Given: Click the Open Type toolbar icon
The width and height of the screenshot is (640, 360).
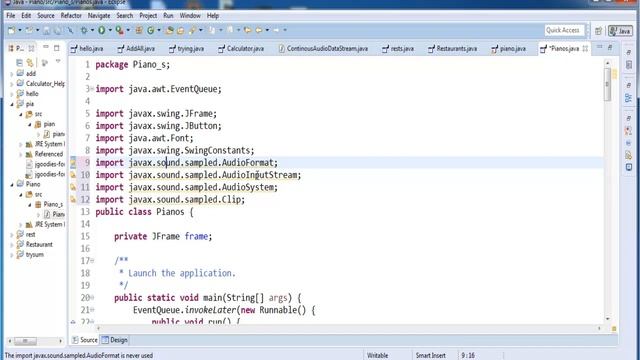Looking at the screenshot, I should pyautogui.click(x=169, y=30).
